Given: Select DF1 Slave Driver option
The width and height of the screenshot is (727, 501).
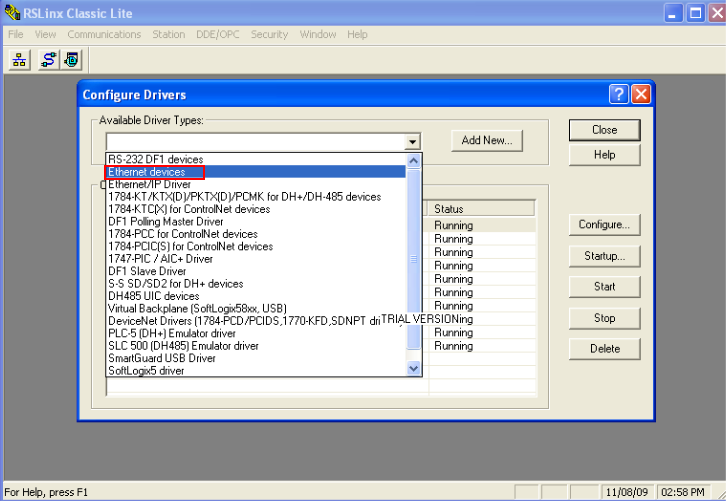Looking at the screenshot, I should [x=256, y=271].
